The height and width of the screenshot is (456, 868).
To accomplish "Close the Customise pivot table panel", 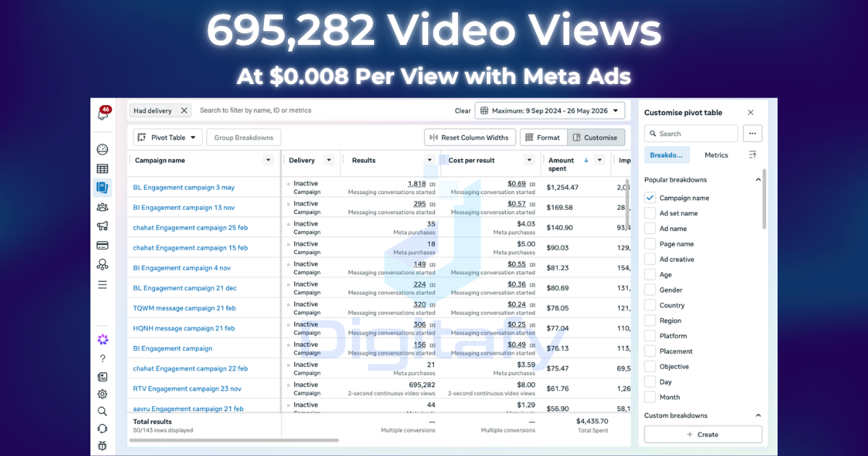I will pos(750,112).
